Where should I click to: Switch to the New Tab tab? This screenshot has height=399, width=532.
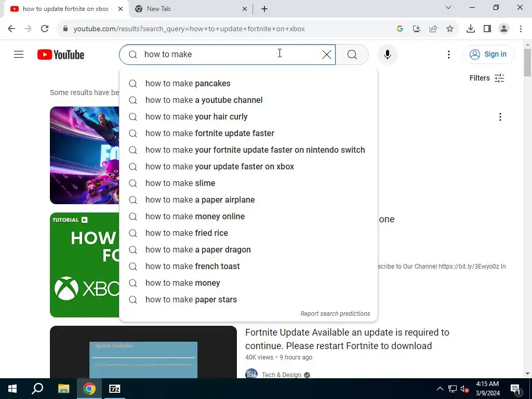190,9
